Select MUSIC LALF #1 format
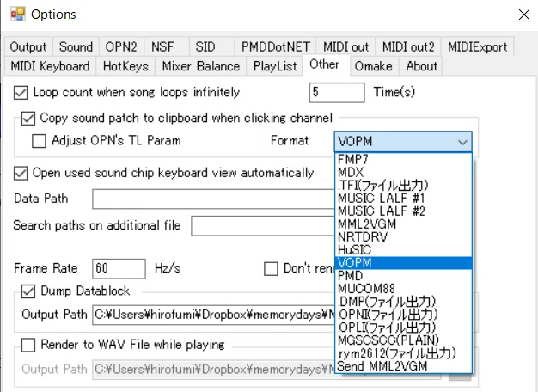This screenshot has height=392, width=538. click(403, 199)
